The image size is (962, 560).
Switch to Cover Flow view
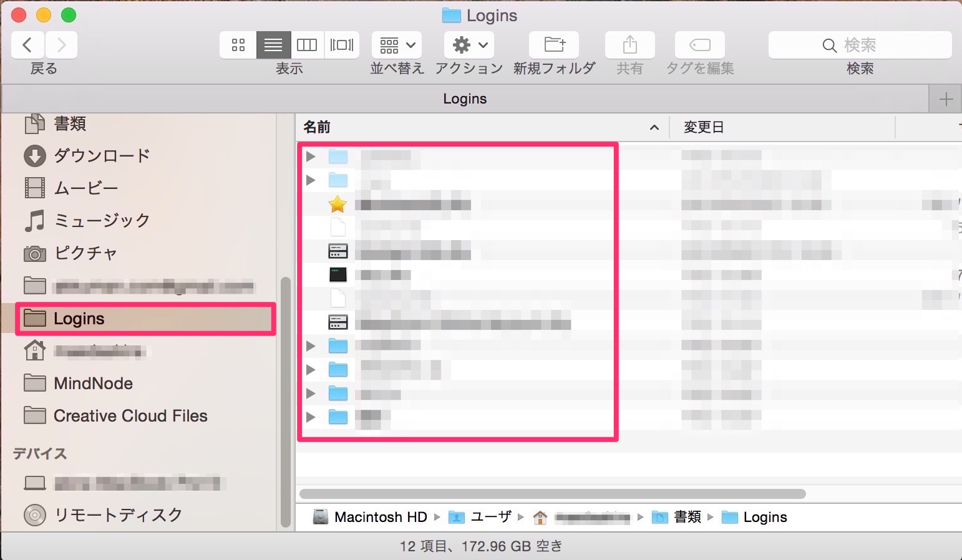(342, 45)
